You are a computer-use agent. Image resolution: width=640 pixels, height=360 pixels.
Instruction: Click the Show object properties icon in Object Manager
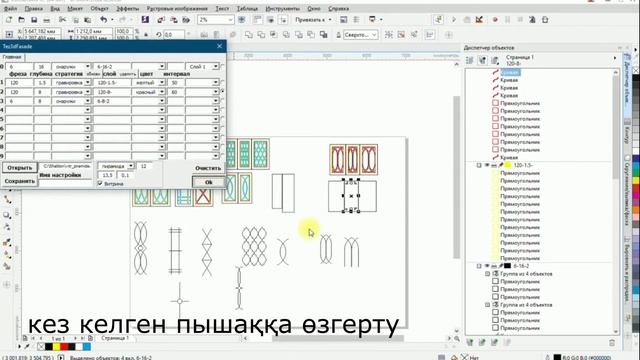click(470, 60)
